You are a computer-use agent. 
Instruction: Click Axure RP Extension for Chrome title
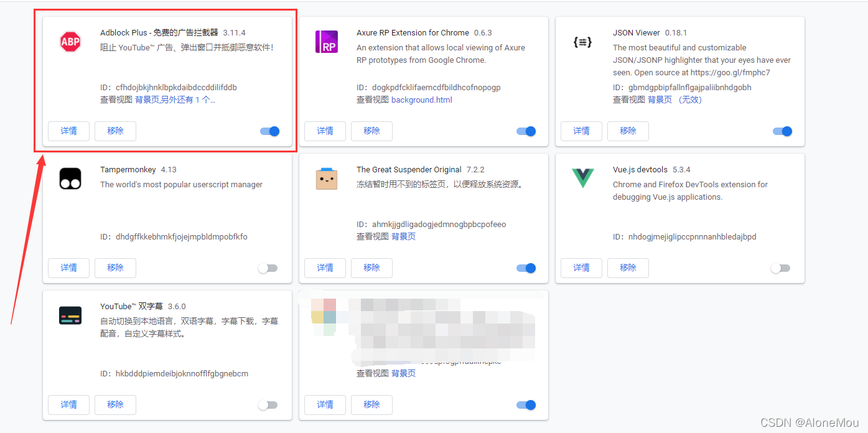coord(413,32)
